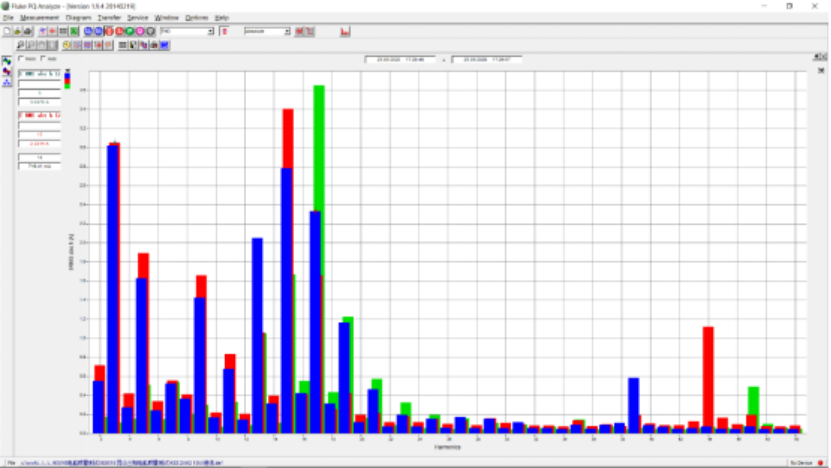Toggle the second checkbox above the cursor panel

[43, 58]
